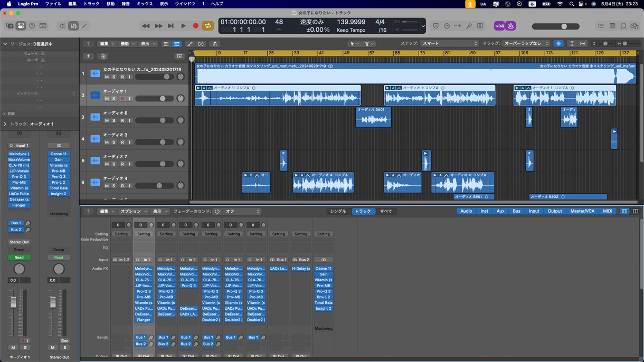Toggle the count-in 1234 button
644x362 pixels.
[x=499, y=25]
